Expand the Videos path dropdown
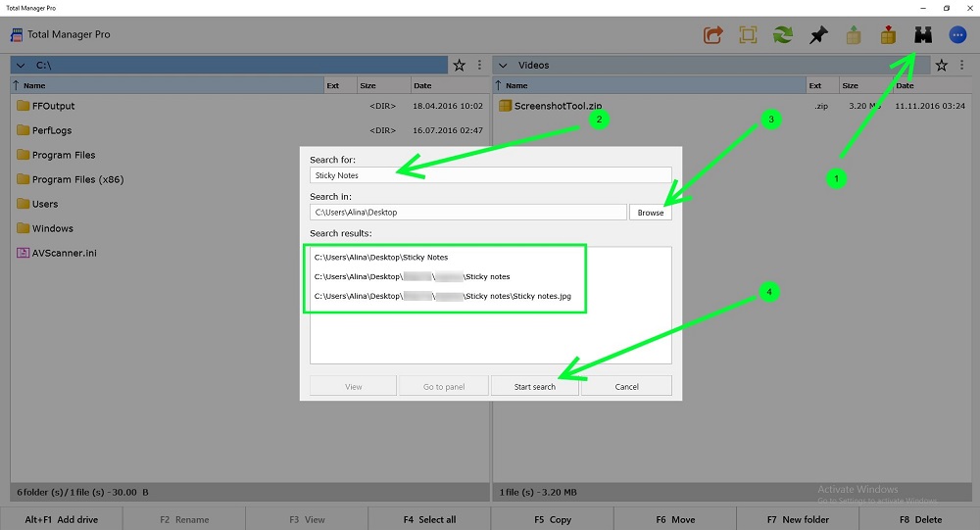 click(503, 65)
